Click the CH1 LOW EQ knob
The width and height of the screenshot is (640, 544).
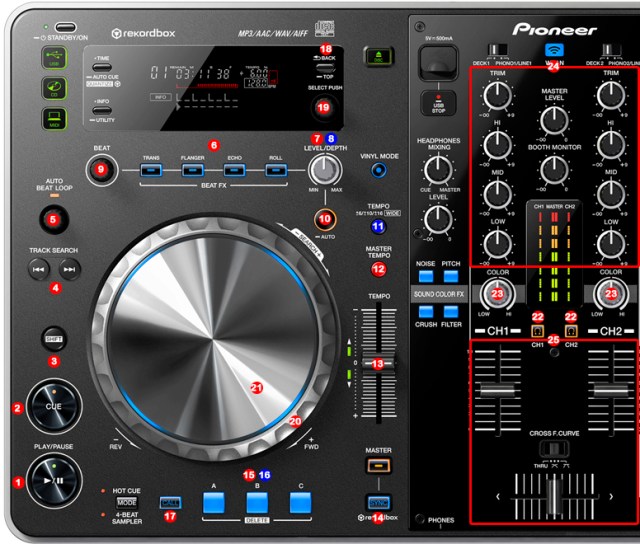[x=498, y=244]
